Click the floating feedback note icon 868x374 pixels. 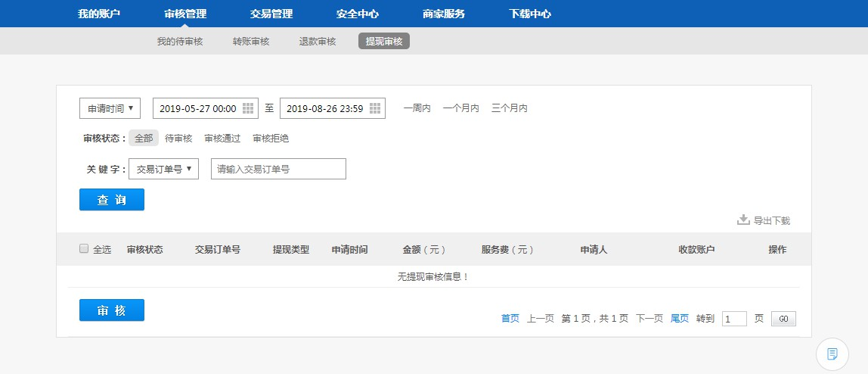pyautogui.click(x=832, y=354)
